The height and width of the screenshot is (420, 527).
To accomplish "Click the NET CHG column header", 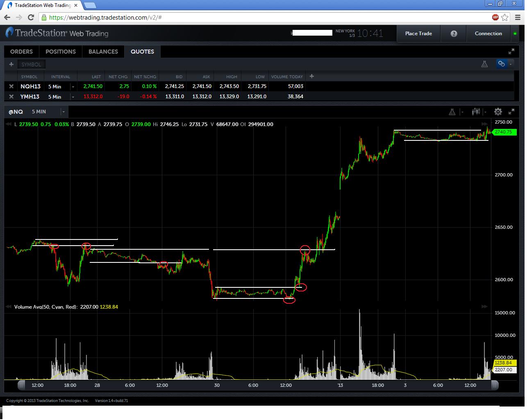I will click(x=118, y=77).
